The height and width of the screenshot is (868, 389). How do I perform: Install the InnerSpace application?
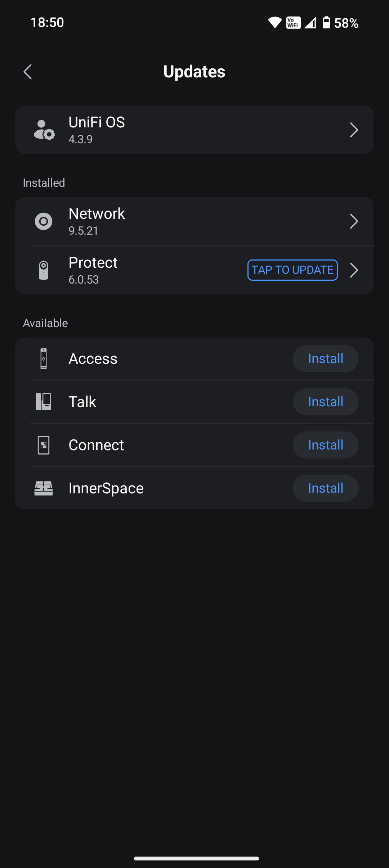click(325, 488)
